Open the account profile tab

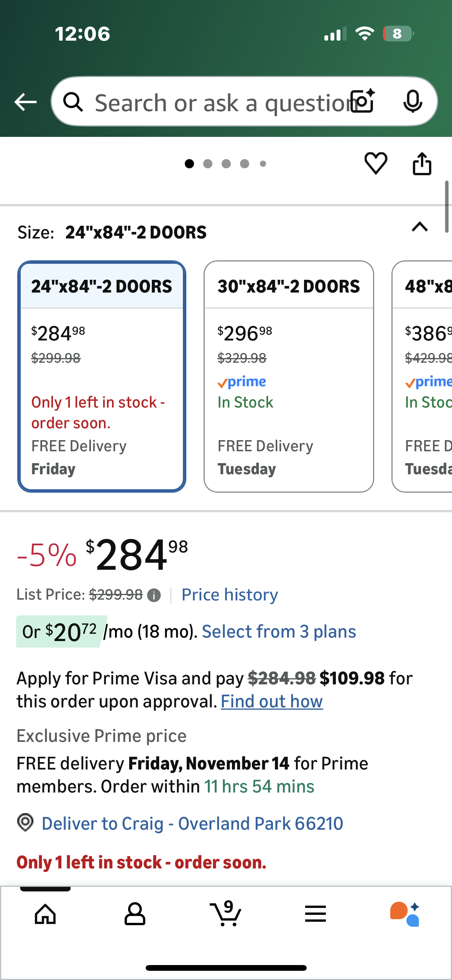(135, 914)
